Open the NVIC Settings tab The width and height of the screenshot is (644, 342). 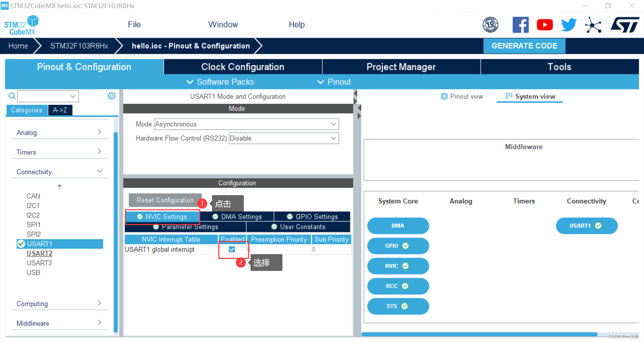[x=162, y=217]
